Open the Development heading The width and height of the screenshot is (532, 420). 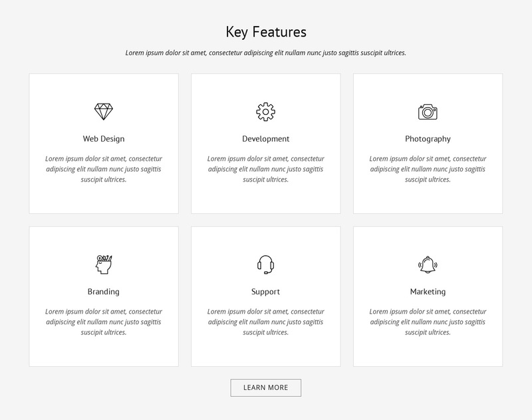pos(265,139)
